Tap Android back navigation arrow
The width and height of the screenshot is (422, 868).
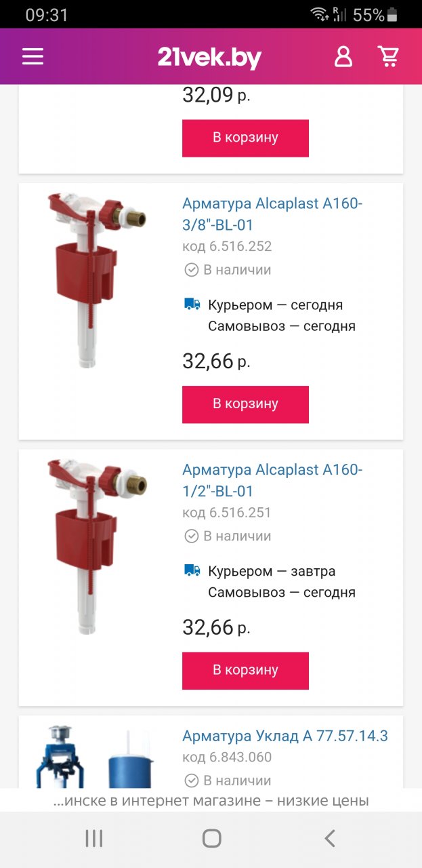(x=329, y=839)
